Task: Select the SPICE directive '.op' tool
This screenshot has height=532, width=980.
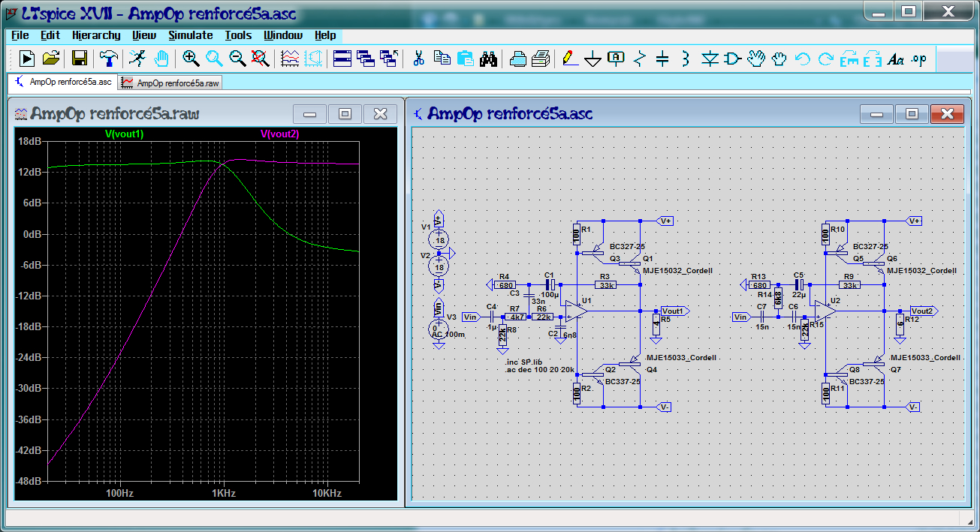Action: click(919, 59)
